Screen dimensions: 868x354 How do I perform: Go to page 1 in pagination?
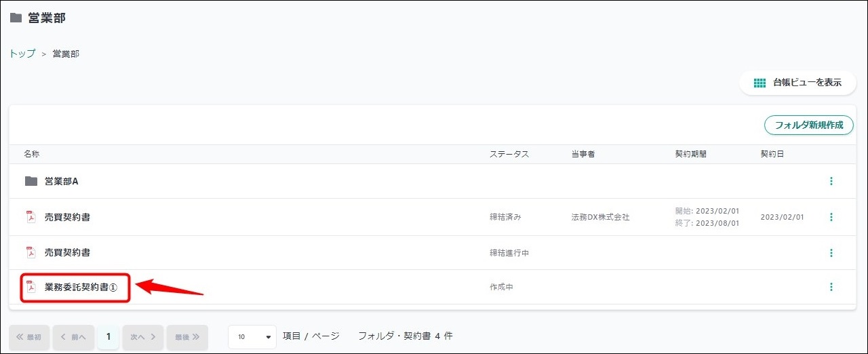108,336
